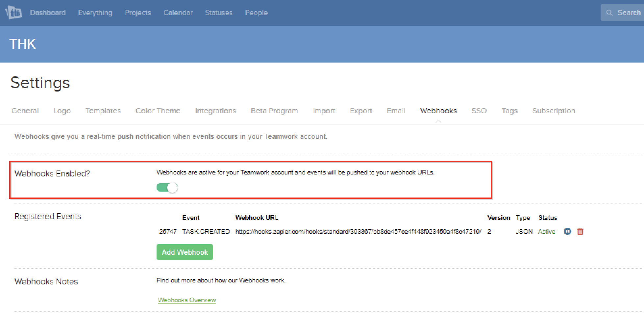This screenshot has height=318, width=644.
Task: Open the Webhooks Overview link
Action: pos(187,300)
